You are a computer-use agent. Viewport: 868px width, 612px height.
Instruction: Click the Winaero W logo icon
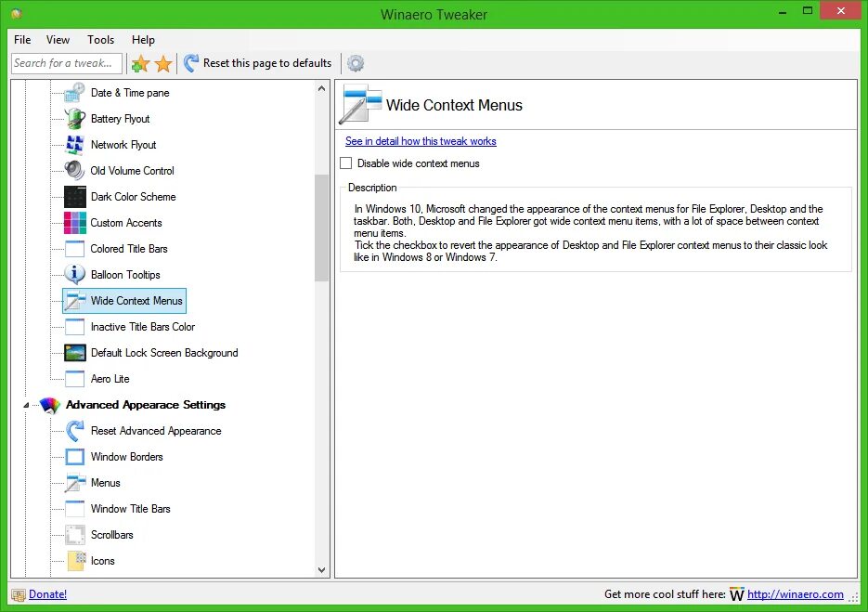click(736, 594)
